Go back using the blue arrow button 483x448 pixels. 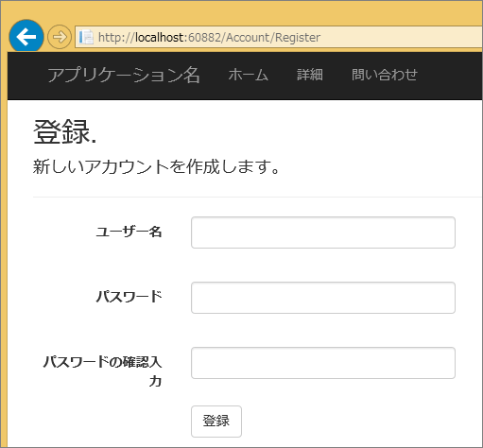26,37
